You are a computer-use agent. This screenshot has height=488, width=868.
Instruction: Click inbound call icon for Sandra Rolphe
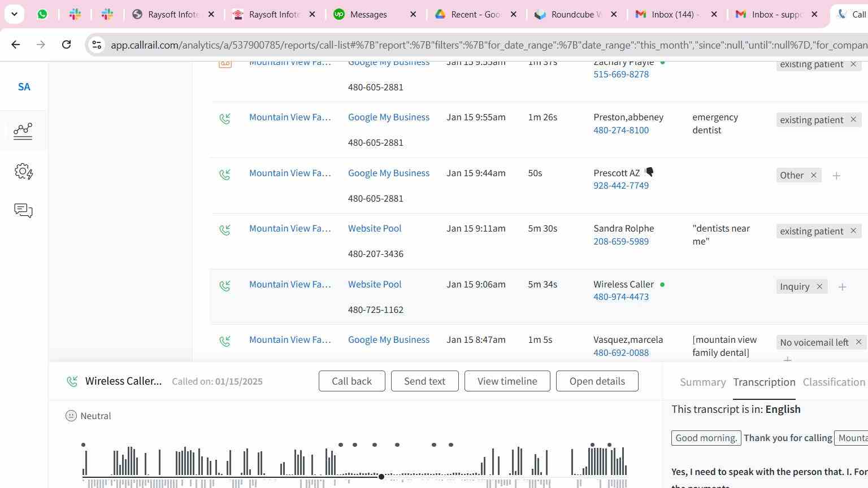point(225,230)
